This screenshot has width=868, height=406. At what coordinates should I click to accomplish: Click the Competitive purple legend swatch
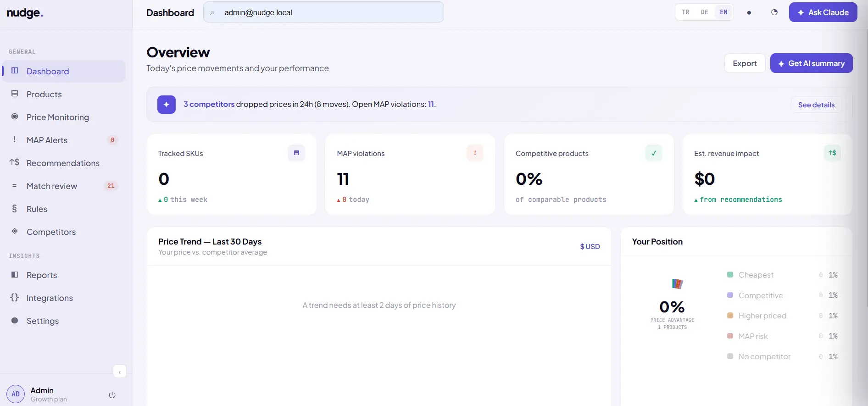730,295
